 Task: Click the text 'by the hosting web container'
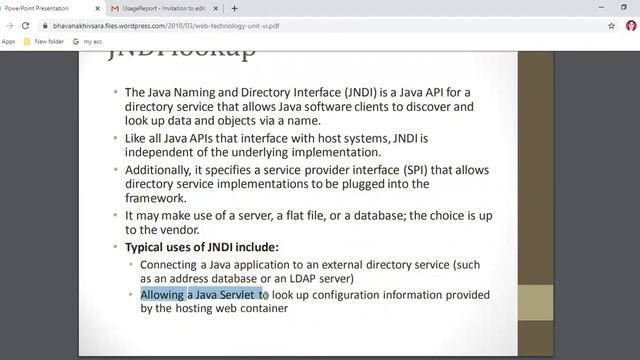tap(214, 308)
